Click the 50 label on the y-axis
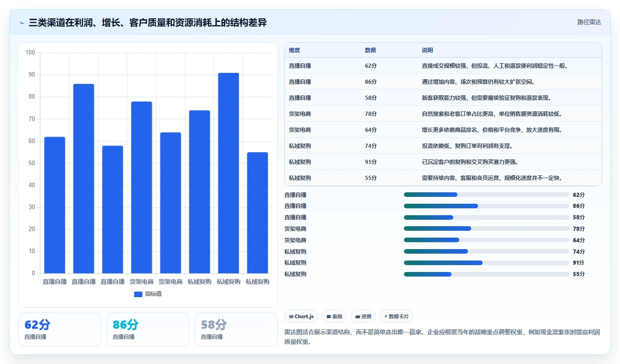Viewport: 620px width, 364px height. click(32, 163)
